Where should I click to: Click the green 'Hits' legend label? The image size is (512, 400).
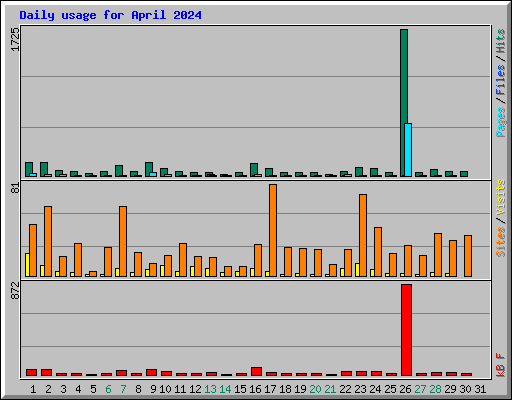[x=500, y=41]
